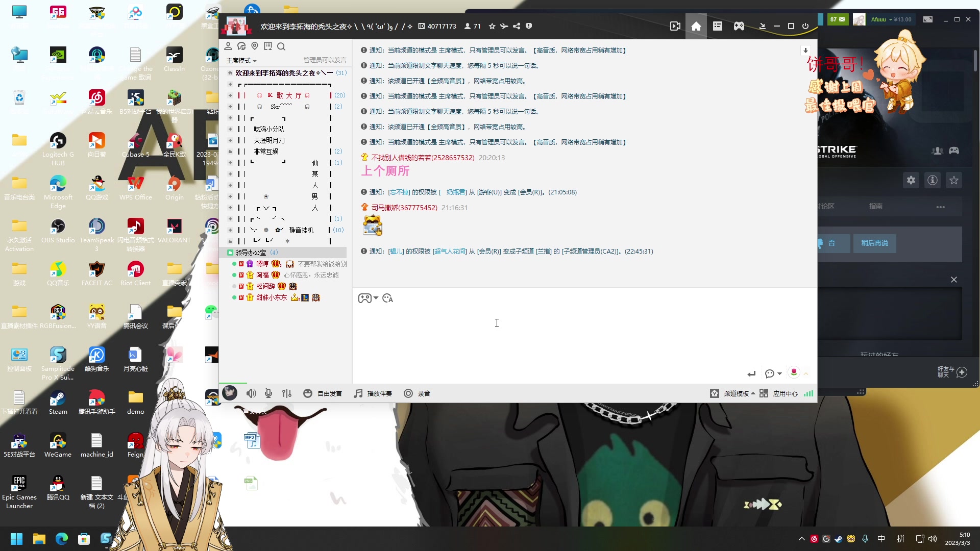Go to the YY channel home icon
This screenshot has height=551, width=980.
pos(696,26)
